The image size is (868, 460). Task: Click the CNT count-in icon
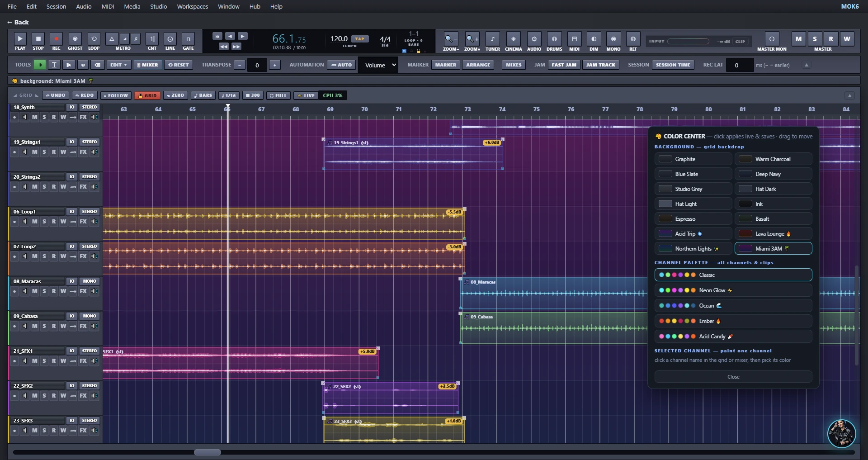pyautogui.click(x=152, y=39)
